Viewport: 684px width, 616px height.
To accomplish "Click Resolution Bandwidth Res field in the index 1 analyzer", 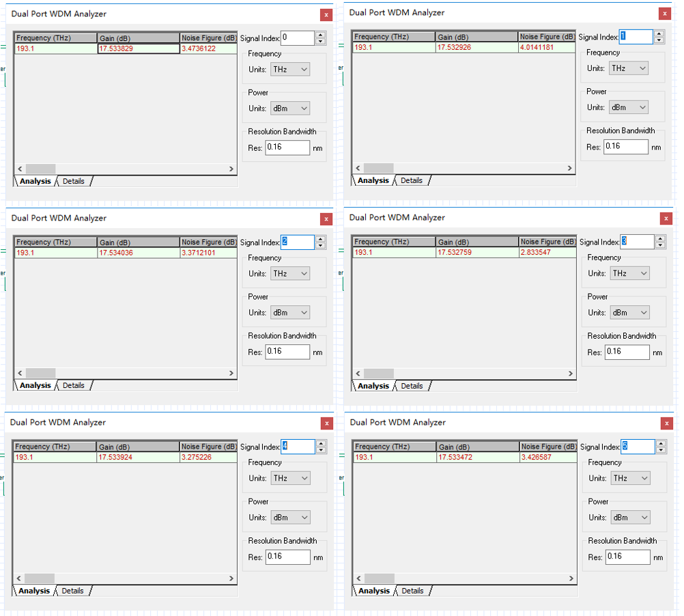I will pos(626,146).
